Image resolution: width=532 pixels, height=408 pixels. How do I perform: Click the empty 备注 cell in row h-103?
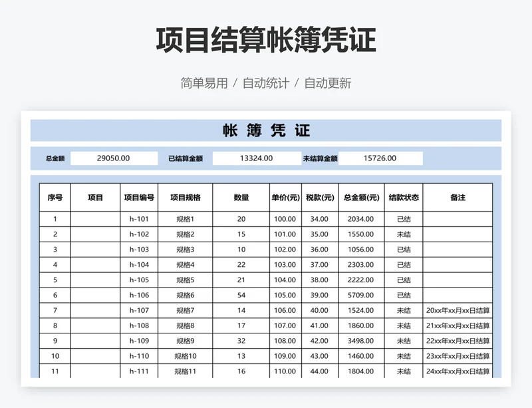pyautogui.click(x=458, y=250)
